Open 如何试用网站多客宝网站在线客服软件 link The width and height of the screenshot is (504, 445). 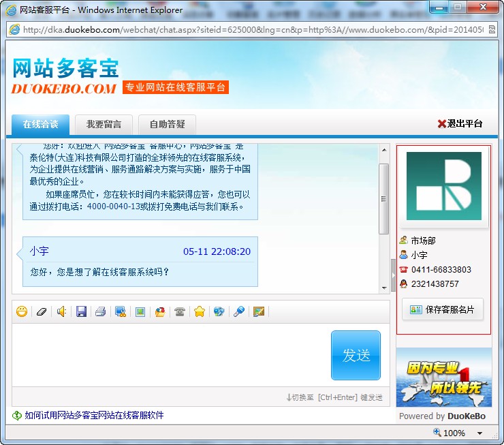pos(94,415)
